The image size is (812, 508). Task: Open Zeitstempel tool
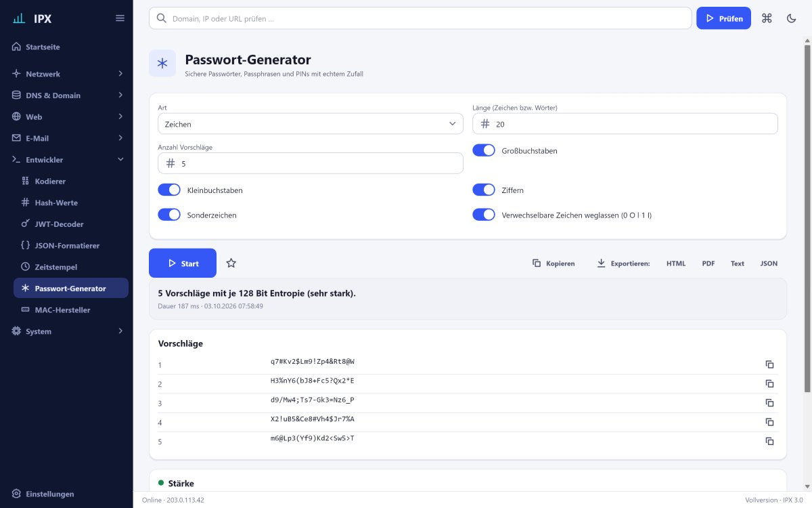[71, 267]
